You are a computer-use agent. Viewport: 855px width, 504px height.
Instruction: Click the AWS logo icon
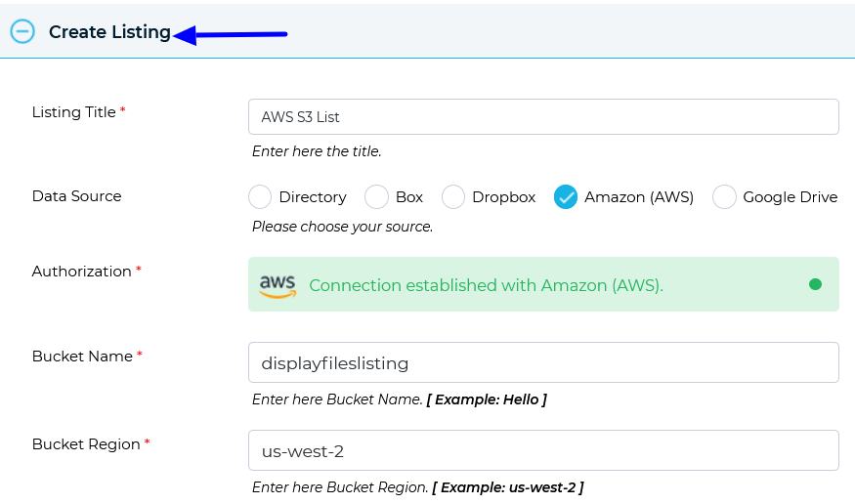(x=278, y=286)
